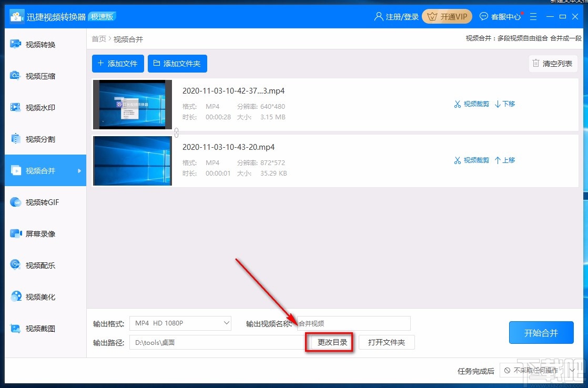Click the 视频转GIF icon

tap(15, 202)
